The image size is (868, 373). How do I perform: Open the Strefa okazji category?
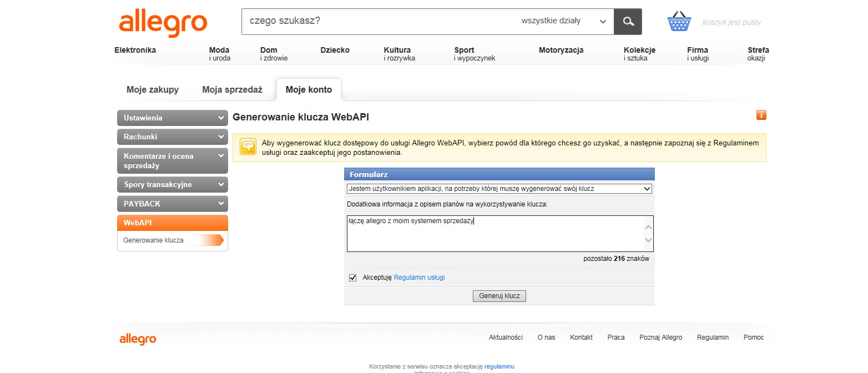click(x=758, y=54)
